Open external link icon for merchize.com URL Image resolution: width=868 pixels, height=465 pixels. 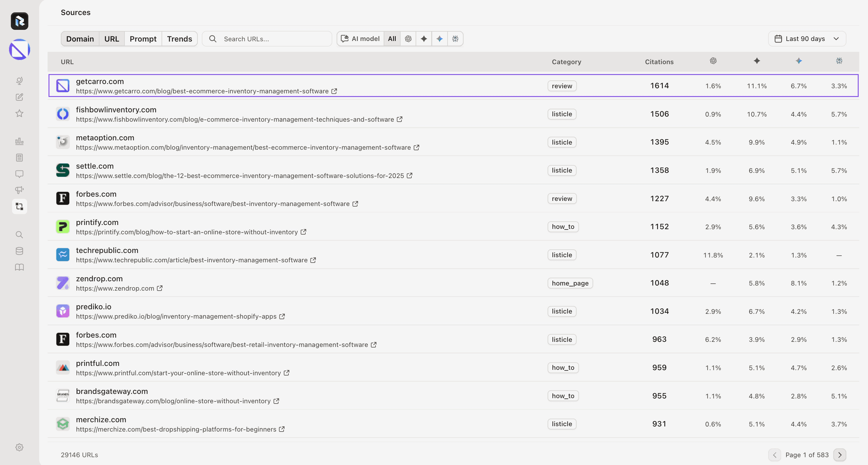[282, 429]
